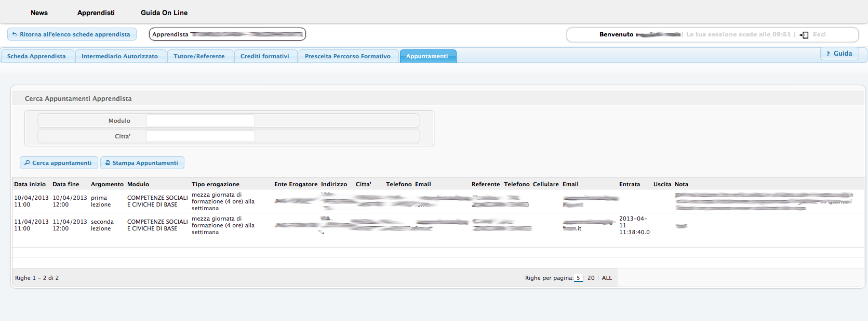Focus the Modulo input field

(200, 121)
